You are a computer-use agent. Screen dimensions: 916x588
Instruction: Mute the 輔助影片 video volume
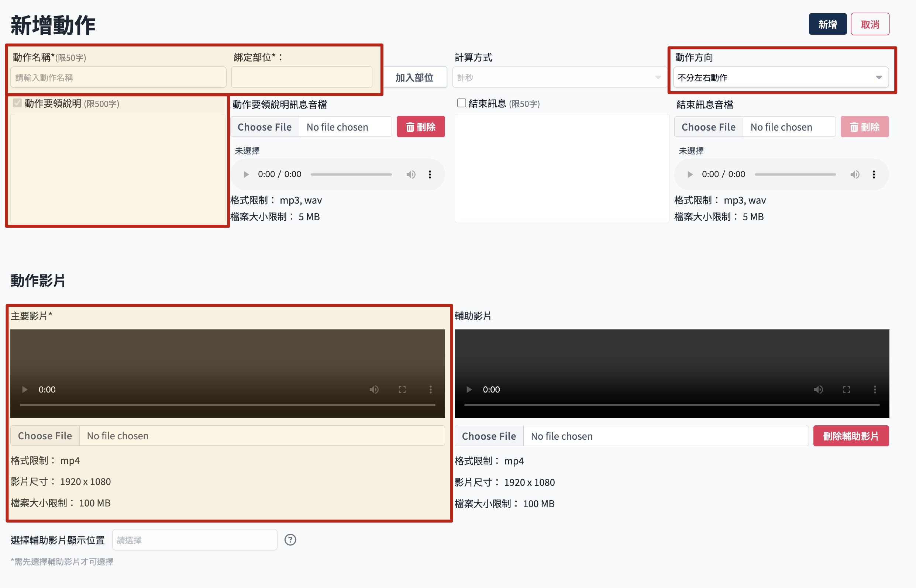[x=818, y=390]
